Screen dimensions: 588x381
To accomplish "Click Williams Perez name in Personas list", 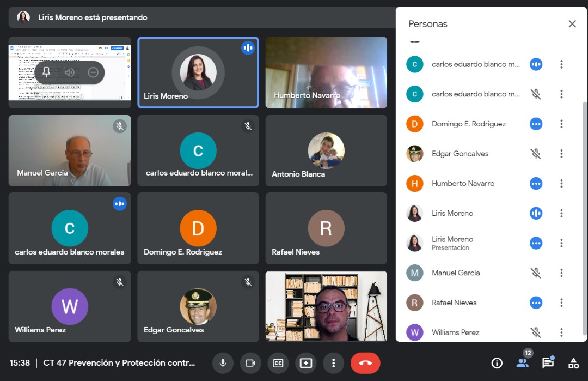I will coord(455,332).
